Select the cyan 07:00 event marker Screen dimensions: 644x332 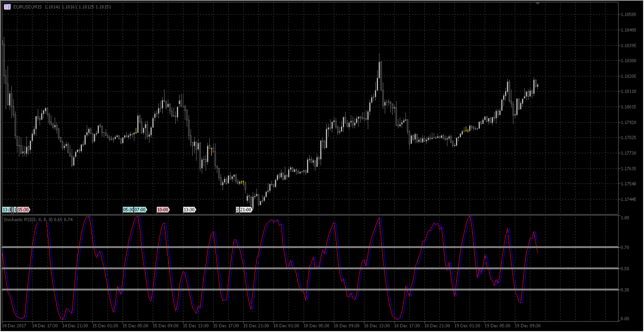click(x=140, y=209)
